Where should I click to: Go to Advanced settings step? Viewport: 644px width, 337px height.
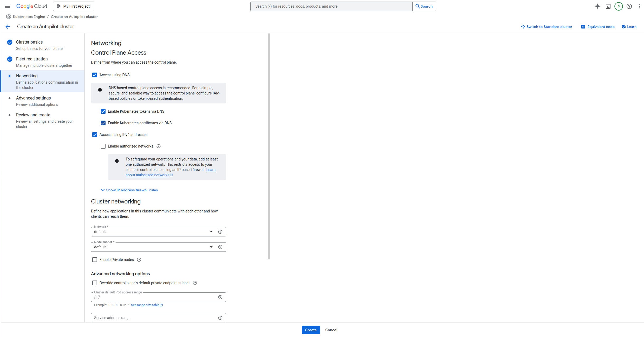pos(34,98)
